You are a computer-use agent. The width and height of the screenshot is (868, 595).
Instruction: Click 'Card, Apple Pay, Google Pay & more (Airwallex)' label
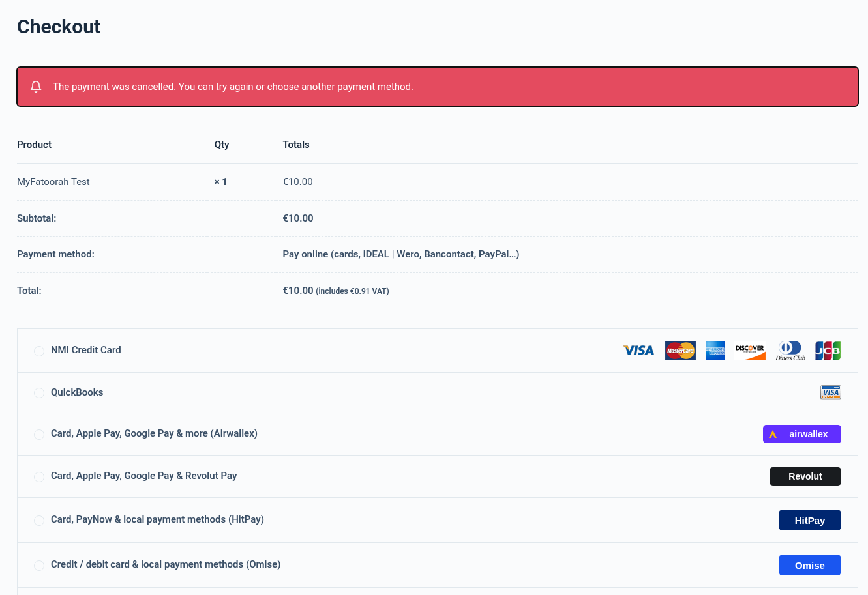[x=154, y=433]
